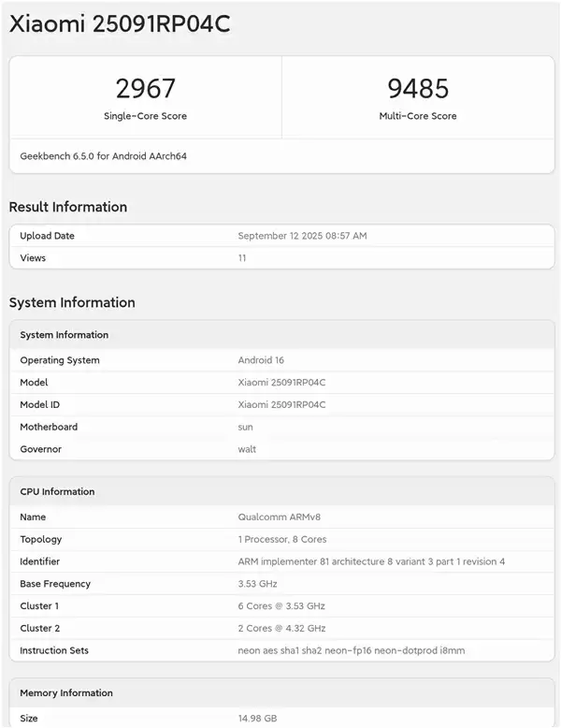Click the Views count value 11

[242, 258]
